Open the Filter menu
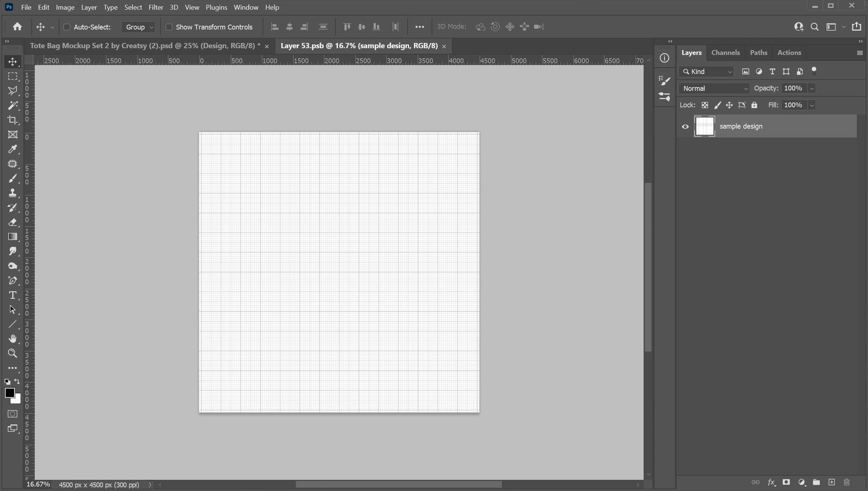The height and width of the screenshot is (491, 868). point(156,7)
